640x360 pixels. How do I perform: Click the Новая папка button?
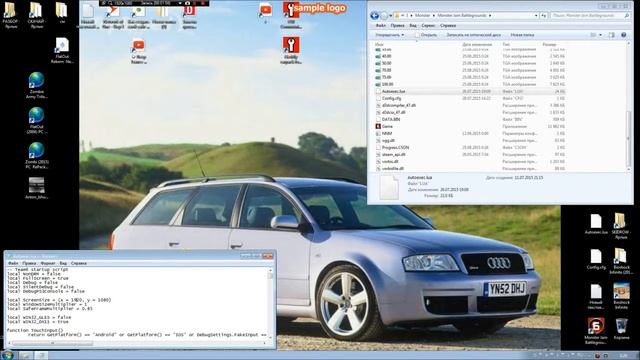(522, 35)
